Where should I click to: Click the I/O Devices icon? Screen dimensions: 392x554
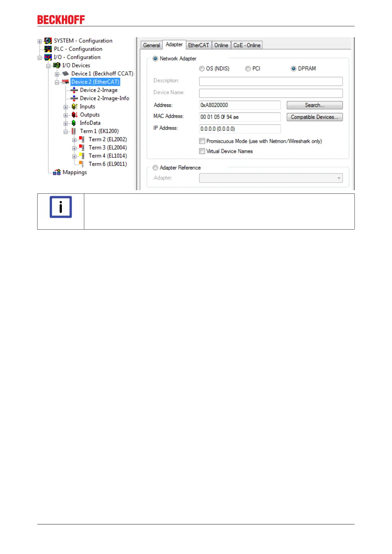click(57, 65)
